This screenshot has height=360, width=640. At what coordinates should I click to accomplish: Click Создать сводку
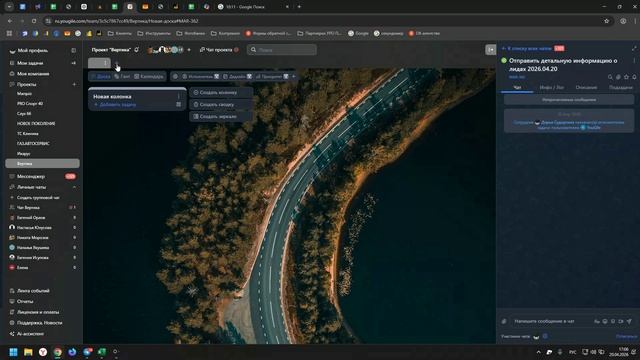coord(221,104)
